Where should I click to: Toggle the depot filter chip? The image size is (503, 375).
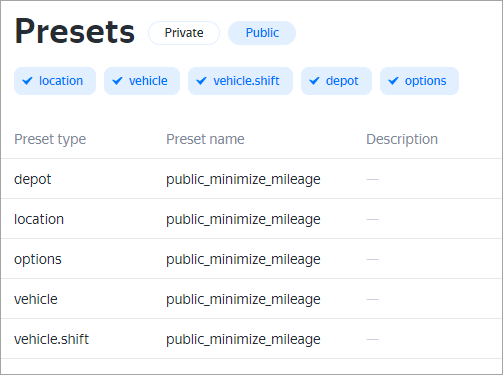coord(336,81)
